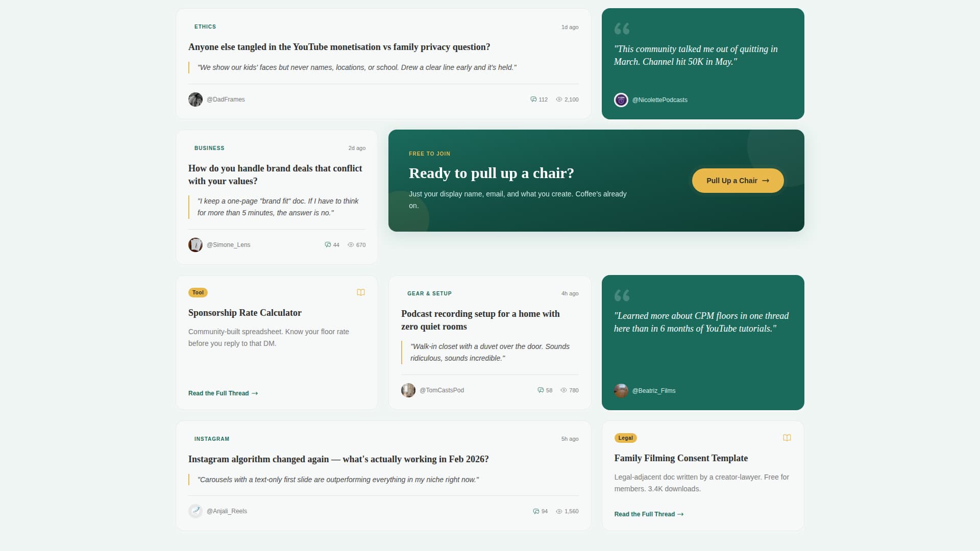Click the quote mark icon on NicolettePodcasts testimonial

[622, 29]
